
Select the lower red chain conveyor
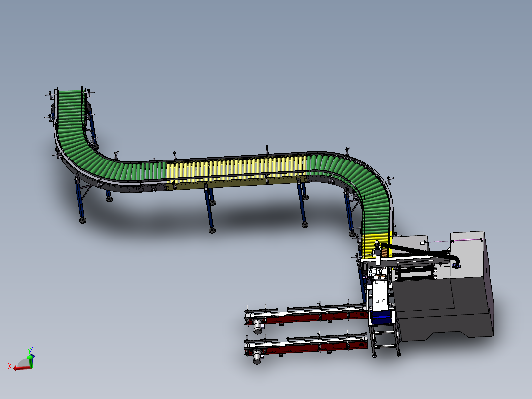[x=306, y=345]
